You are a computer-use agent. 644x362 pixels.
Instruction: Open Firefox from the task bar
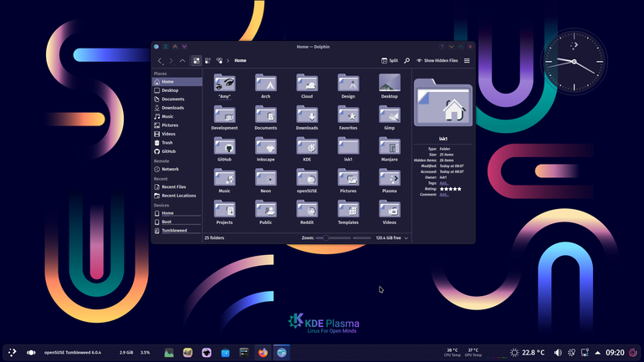[263, 353]
